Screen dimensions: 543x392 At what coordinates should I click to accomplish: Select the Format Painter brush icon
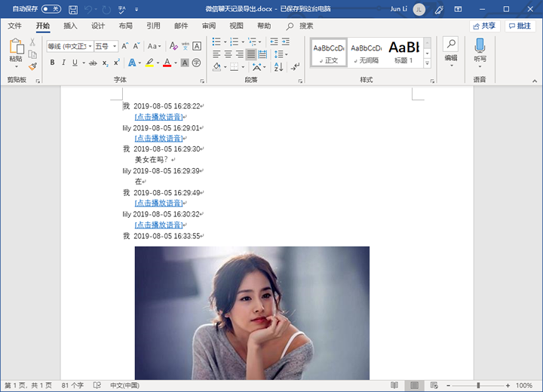(32, 66)
